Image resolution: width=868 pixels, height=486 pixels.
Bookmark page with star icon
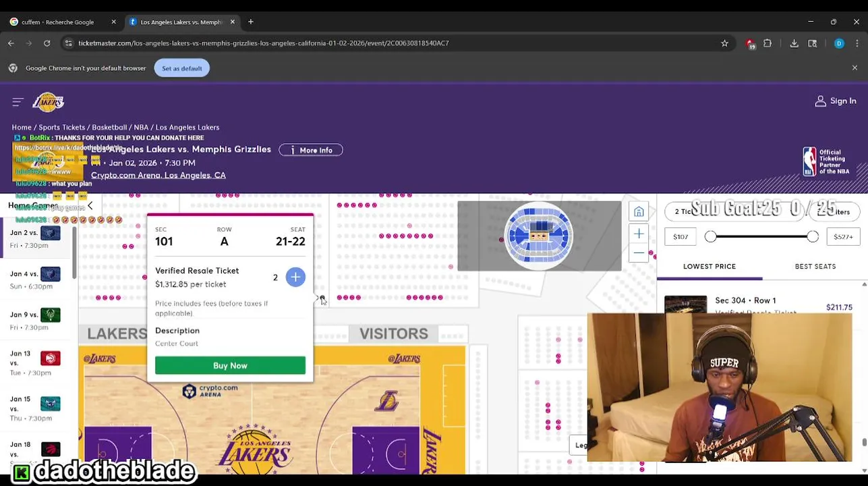tap(724, 43)
